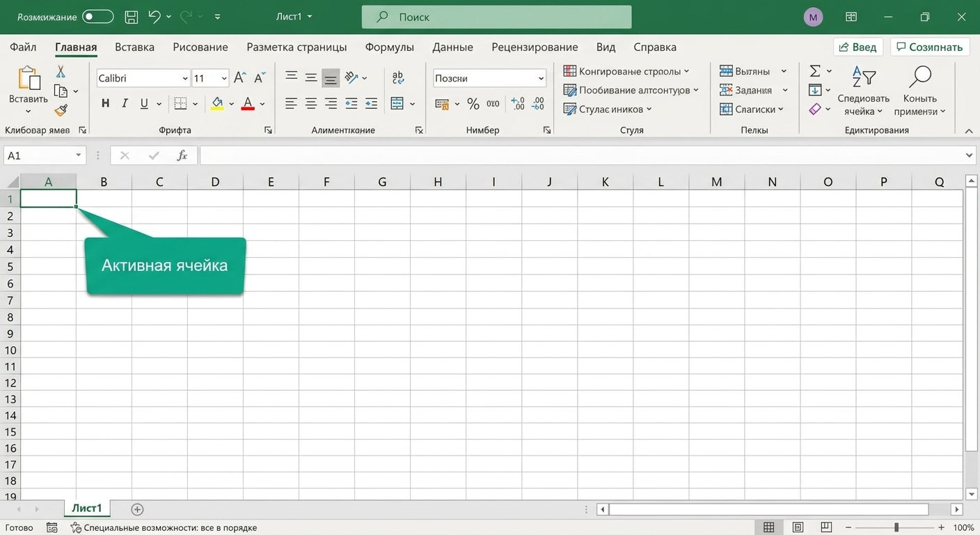This screenshot has width=980, height=535.
Task: Collapse the ribbon with chevron
Action: pyautogui.click(x=968, y=130)
